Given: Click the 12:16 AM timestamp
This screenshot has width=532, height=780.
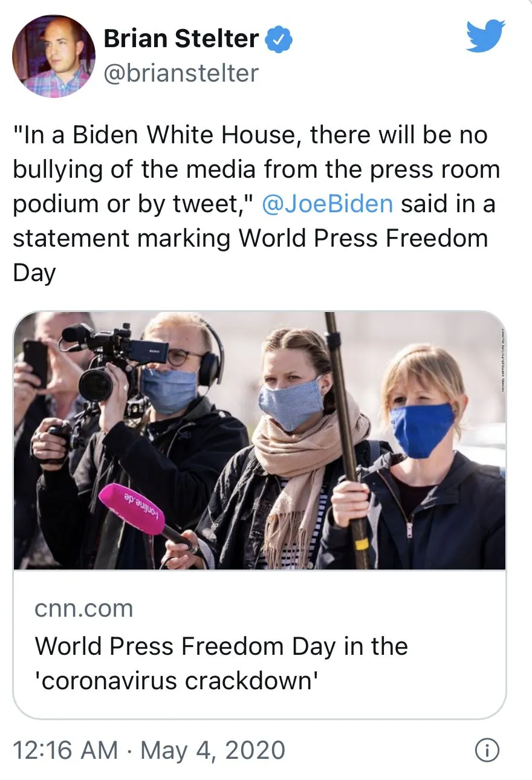Looking at the screenshot, I should click(x=65, y=751).
